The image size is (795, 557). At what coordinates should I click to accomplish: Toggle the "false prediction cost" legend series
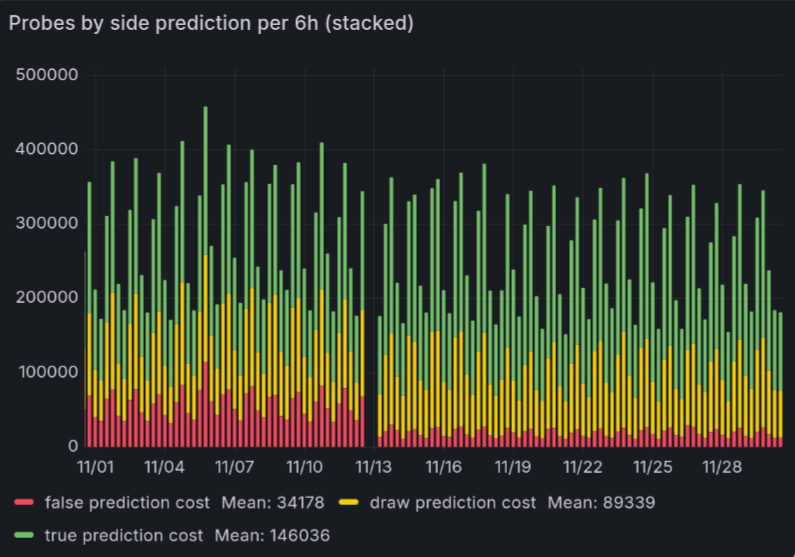(127, 502)
